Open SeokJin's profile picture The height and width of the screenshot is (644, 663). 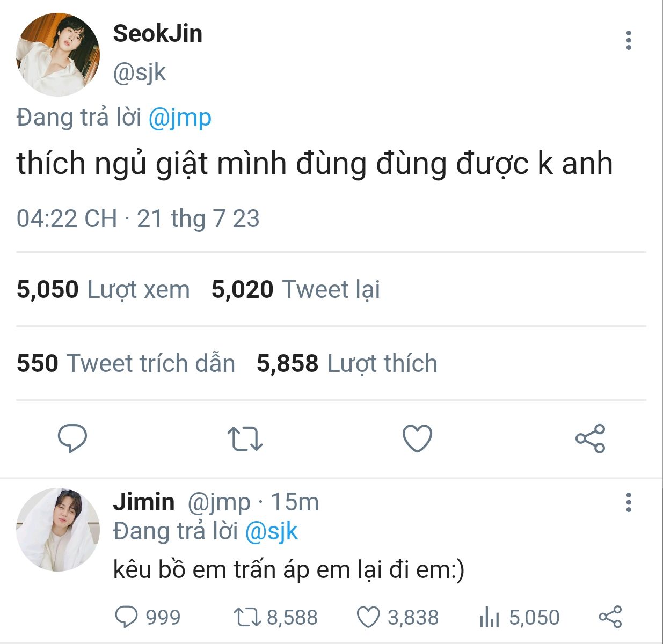(x=58, y=55)
